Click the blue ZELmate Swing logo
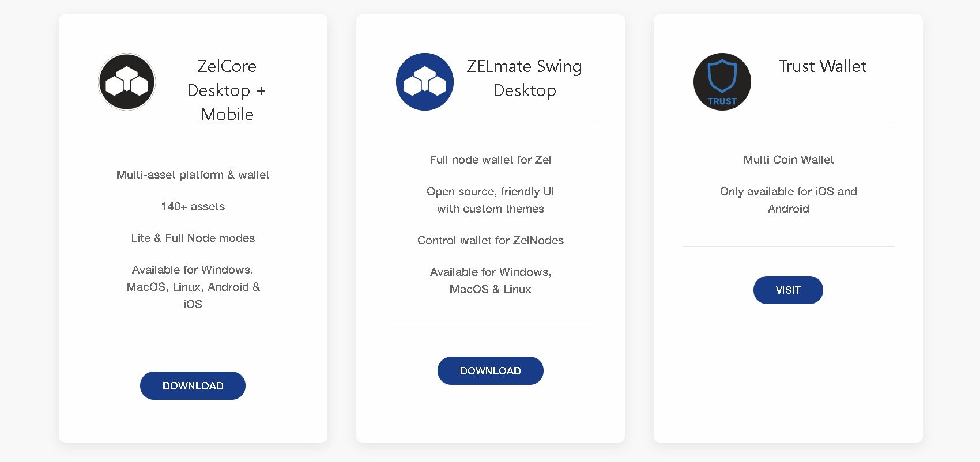 pos(424,82)
